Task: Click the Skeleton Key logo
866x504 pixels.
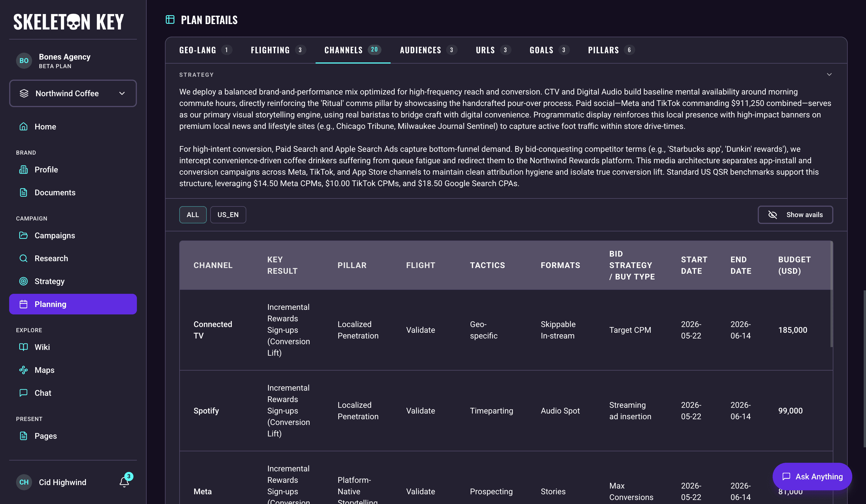Action: (x=69, y=22)
